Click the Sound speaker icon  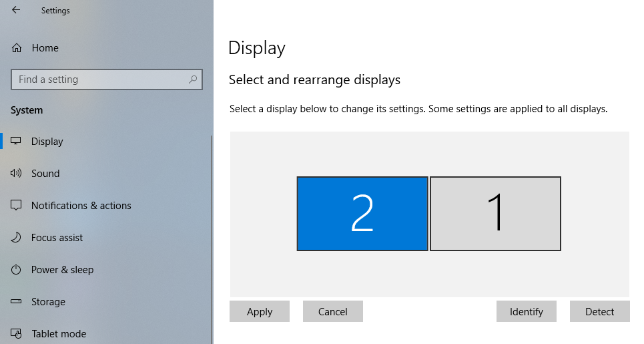coord(16,173)
